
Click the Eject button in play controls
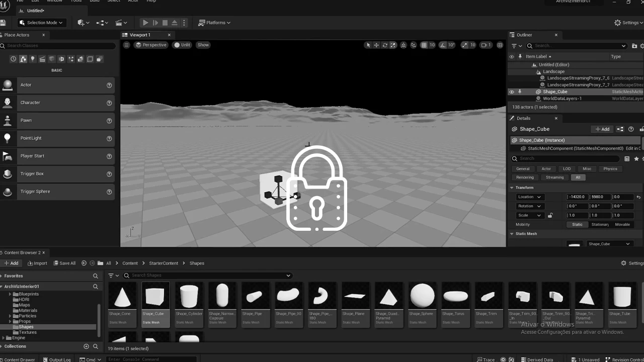(x=174, y=23)
